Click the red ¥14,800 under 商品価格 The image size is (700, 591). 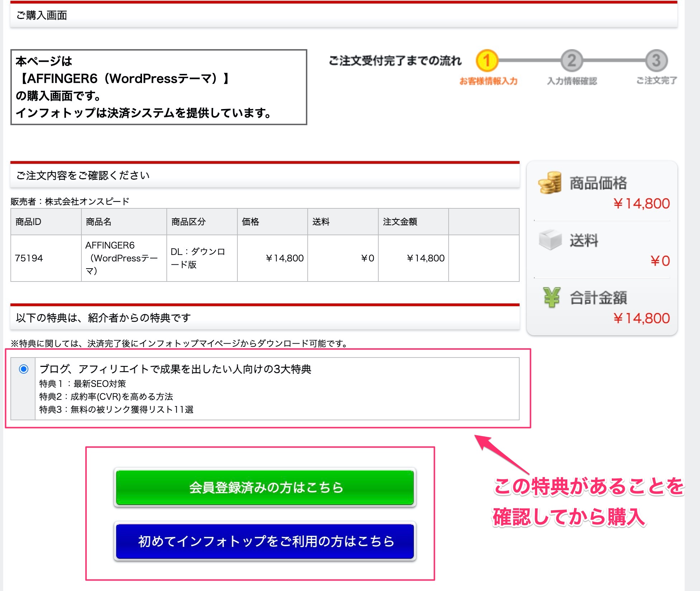[641, 203]
